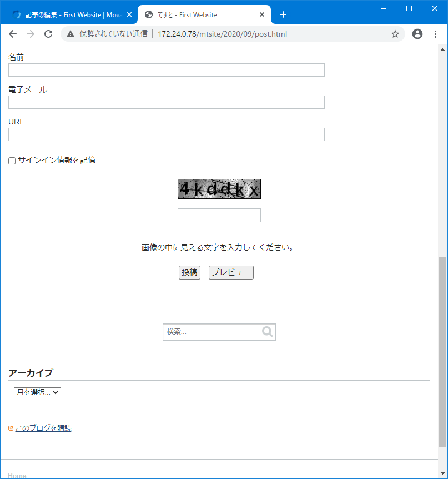Image resolution: width=448 pixels, height=479 pixels.
Task: Submit the comment with the 投稿 button
Action: pos(189,272)
